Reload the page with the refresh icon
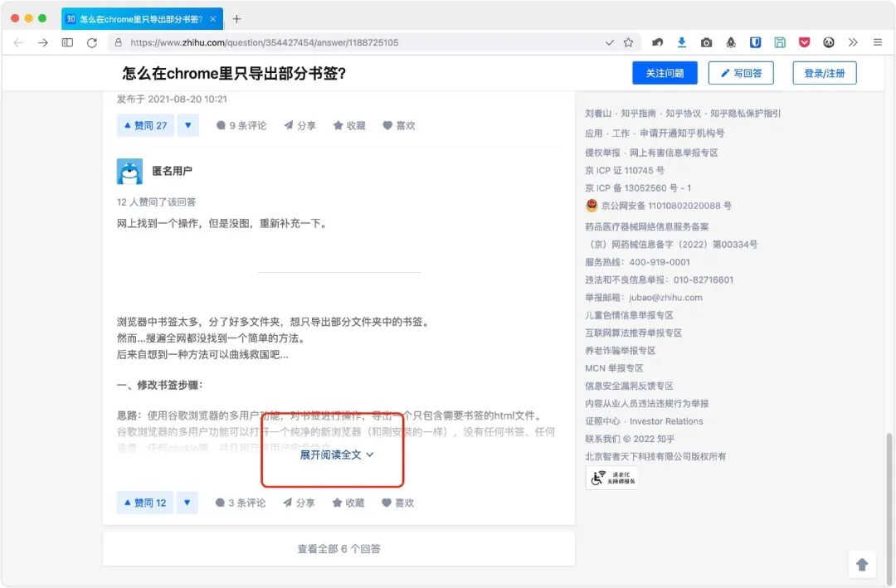Viewport: 896px width, 588px height. [91, 43]
